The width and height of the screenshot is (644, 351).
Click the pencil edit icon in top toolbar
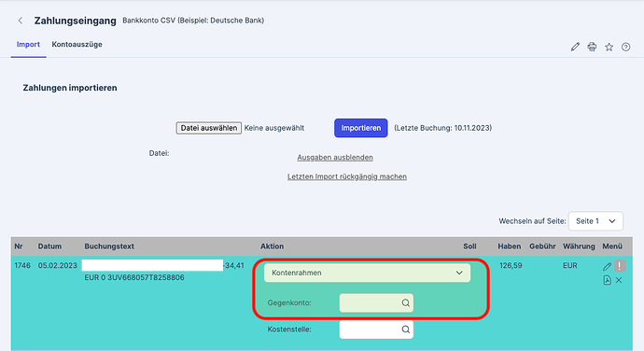tap(575, 47)
